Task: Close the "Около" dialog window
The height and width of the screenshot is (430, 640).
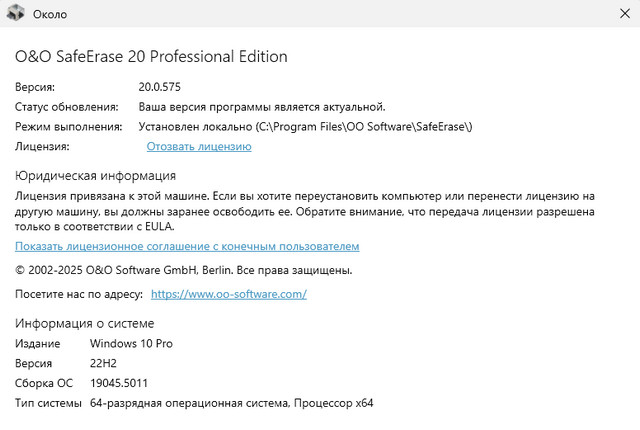Action: tap(616, 14)
